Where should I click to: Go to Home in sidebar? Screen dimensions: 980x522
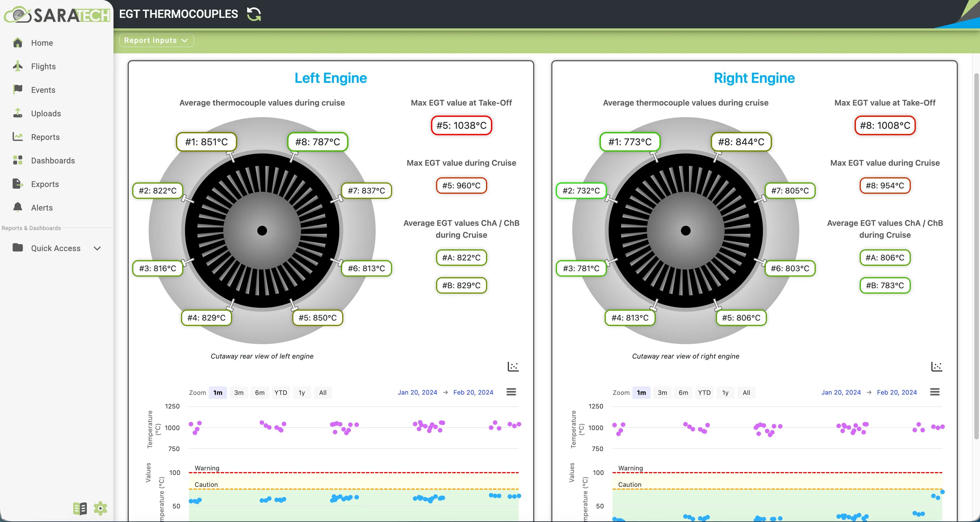tap(42, 43)
